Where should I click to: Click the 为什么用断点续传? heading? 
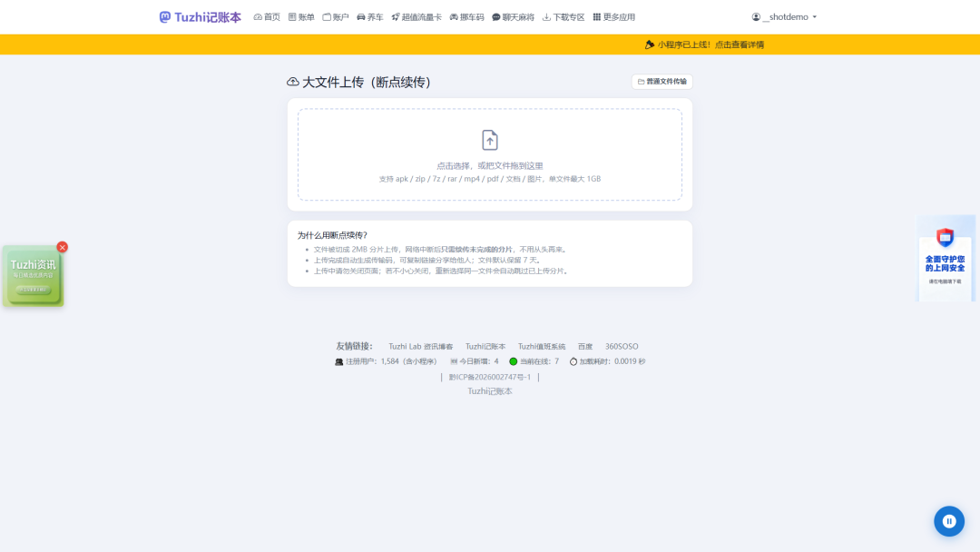point(332,235)
